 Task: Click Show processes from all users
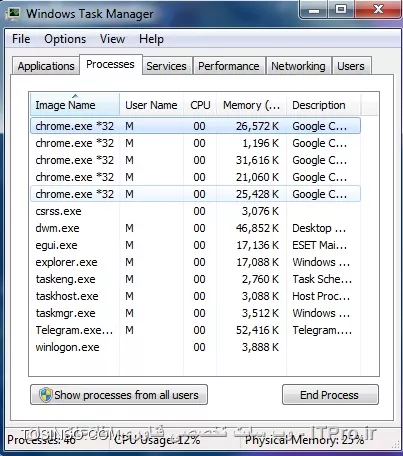[119, 395]
